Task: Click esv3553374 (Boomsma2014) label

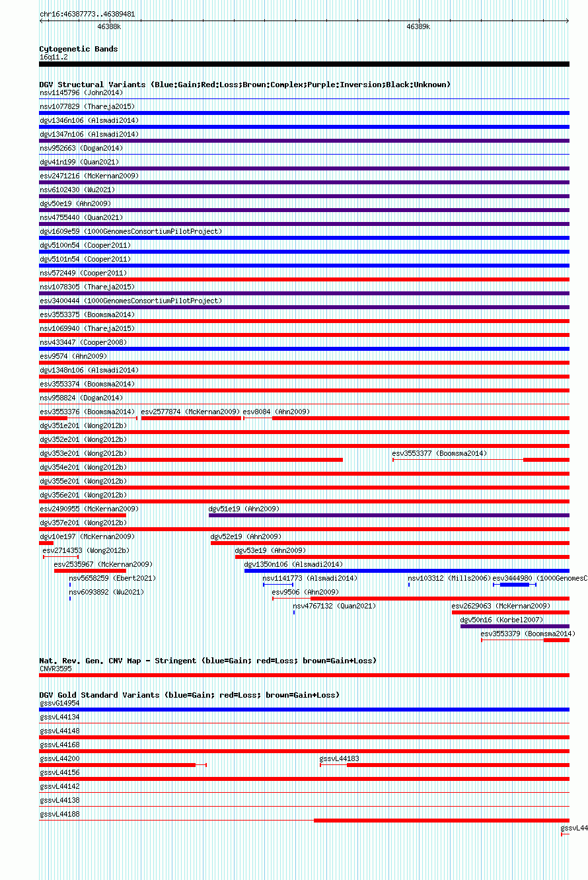Action: (87, 384)
